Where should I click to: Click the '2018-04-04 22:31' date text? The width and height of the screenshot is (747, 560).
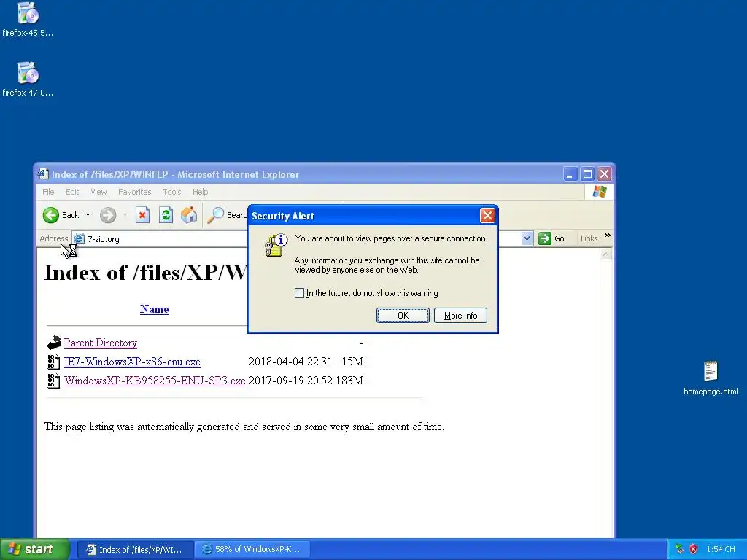click(x=290, y=362)
